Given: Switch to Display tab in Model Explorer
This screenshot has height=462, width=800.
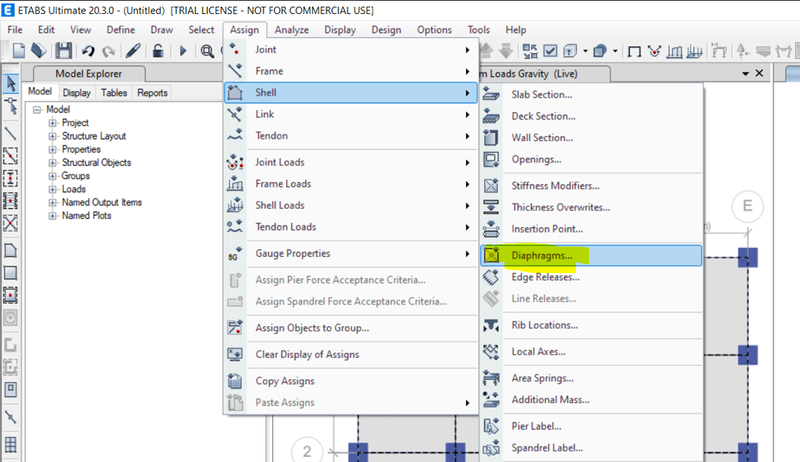Looking at the screenshot, I should coord(77,93).
